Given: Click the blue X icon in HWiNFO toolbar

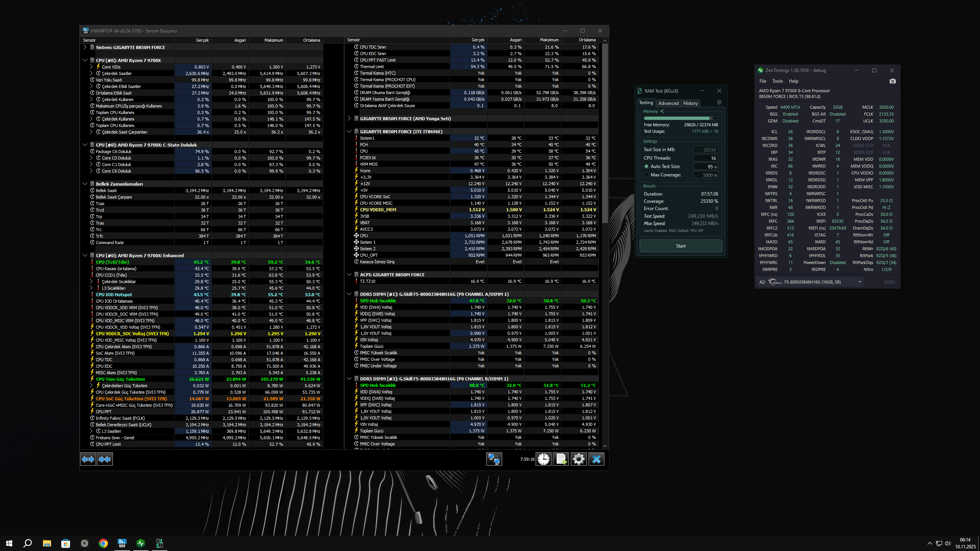Looking at the screenshot, I should (596, 459).
